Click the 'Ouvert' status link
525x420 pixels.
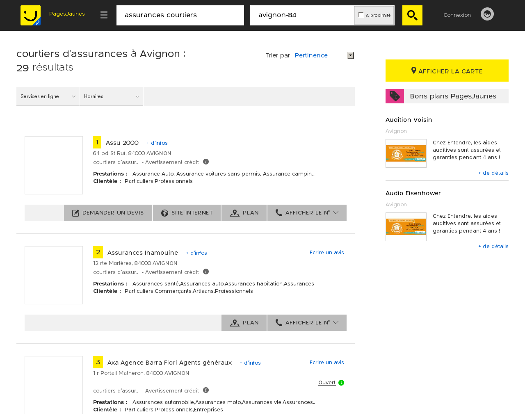(327, 383)
